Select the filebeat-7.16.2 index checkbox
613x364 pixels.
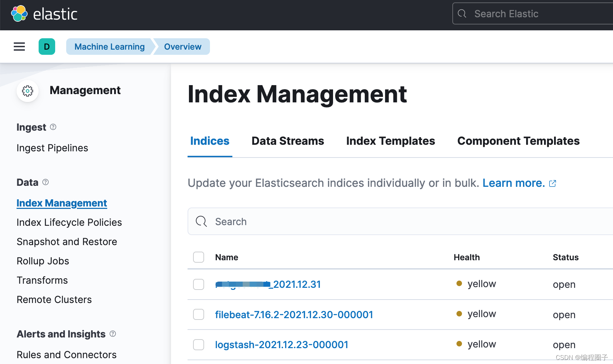click(199, 314)
